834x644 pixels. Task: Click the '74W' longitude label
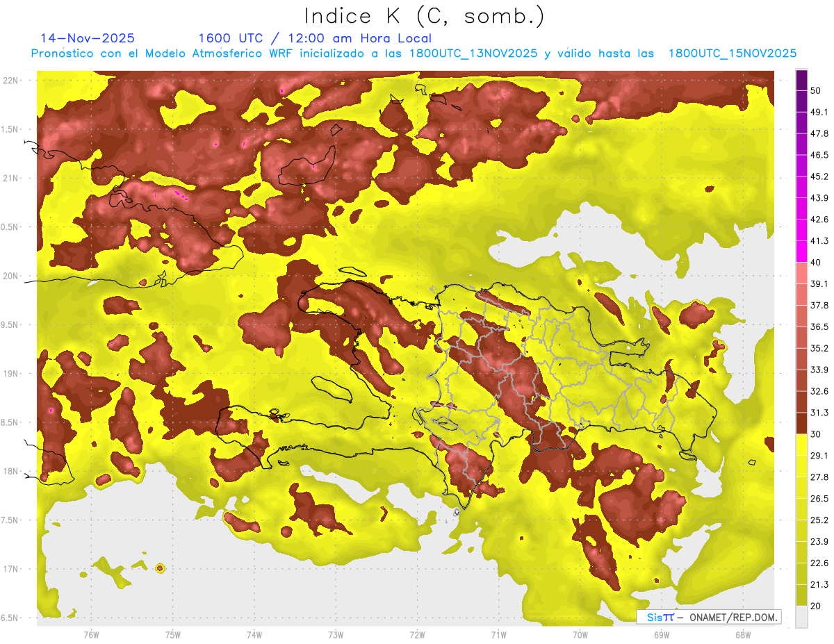(x=254, y=634)
